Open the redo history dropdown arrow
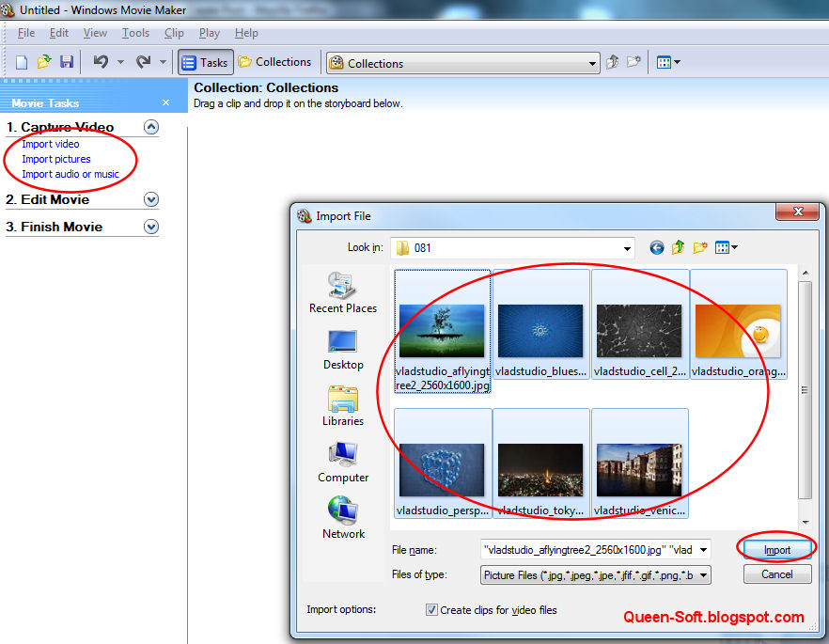This screenshot has width=829, height=644. click(x=163, y=62)
